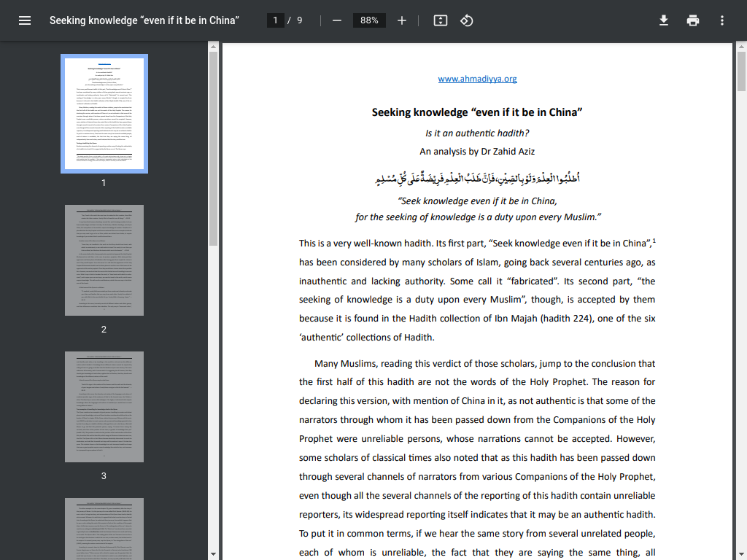Download the PDF file

point(664,20)
